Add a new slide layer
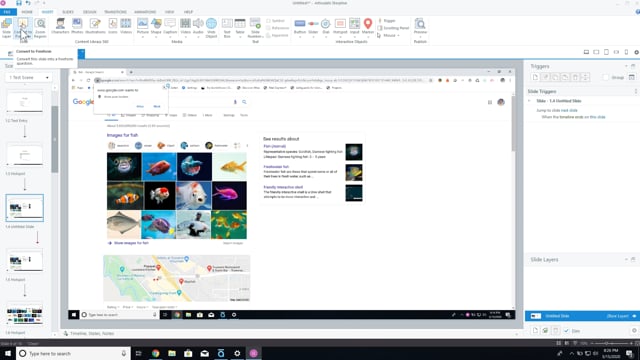The image size is (640, 360). tap(536, 331)
